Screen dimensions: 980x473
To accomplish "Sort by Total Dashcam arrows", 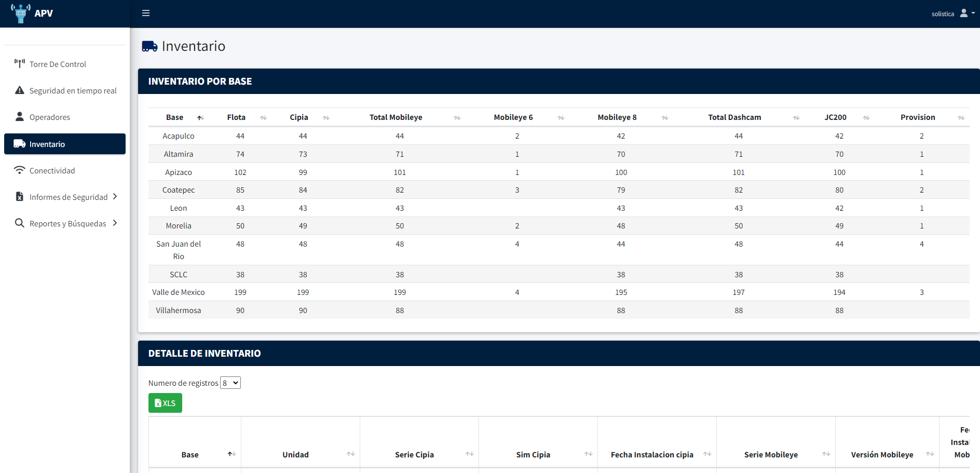I will 796,118.
